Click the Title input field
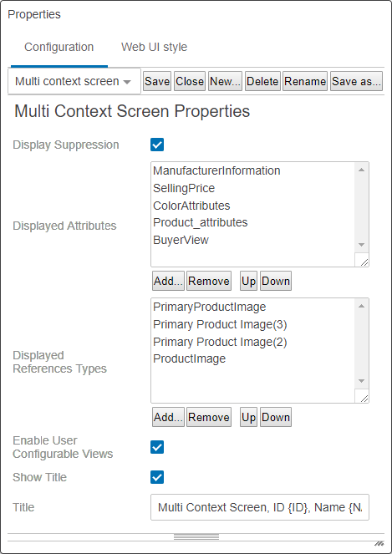 click(260, 507)
